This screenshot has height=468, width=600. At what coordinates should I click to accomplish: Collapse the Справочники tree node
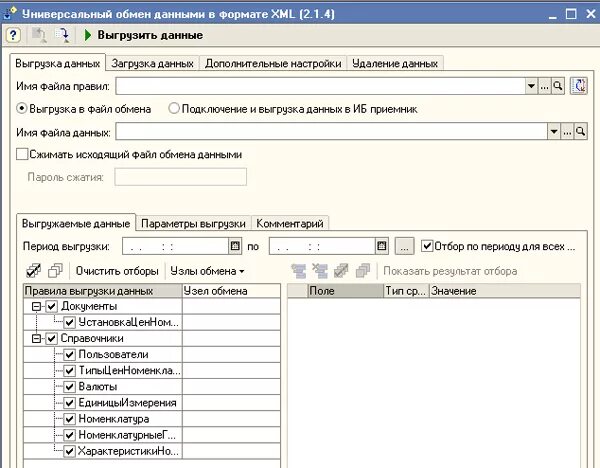pyautogui.click(x=36, y=338)
